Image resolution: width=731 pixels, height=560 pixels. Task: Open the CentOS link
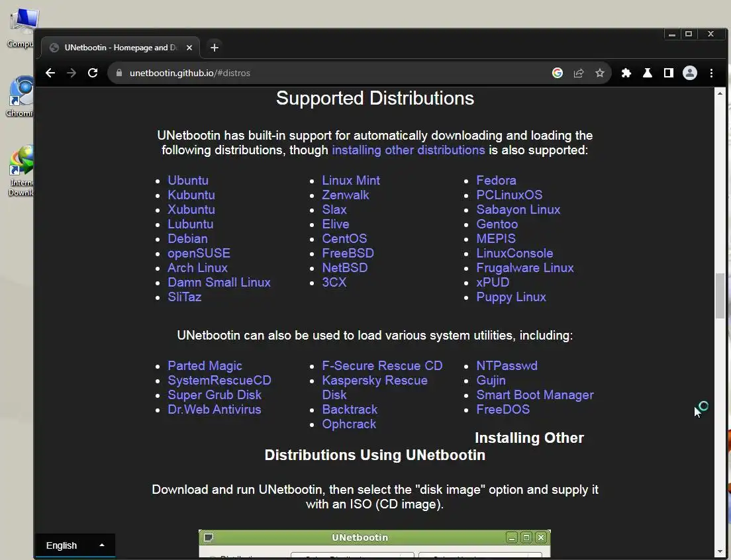pos(344,238)
